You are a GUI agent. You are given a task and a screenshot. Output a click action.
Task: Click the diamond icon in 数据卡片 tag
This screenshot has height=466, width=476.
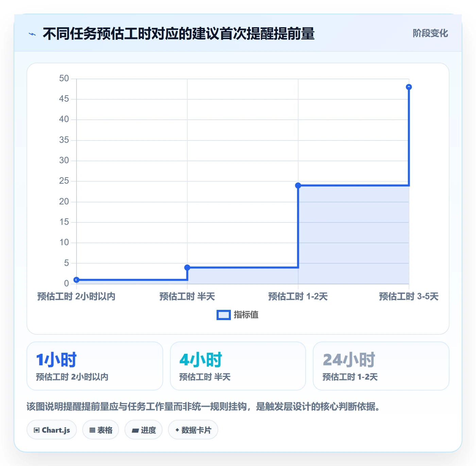coord(177,430)
